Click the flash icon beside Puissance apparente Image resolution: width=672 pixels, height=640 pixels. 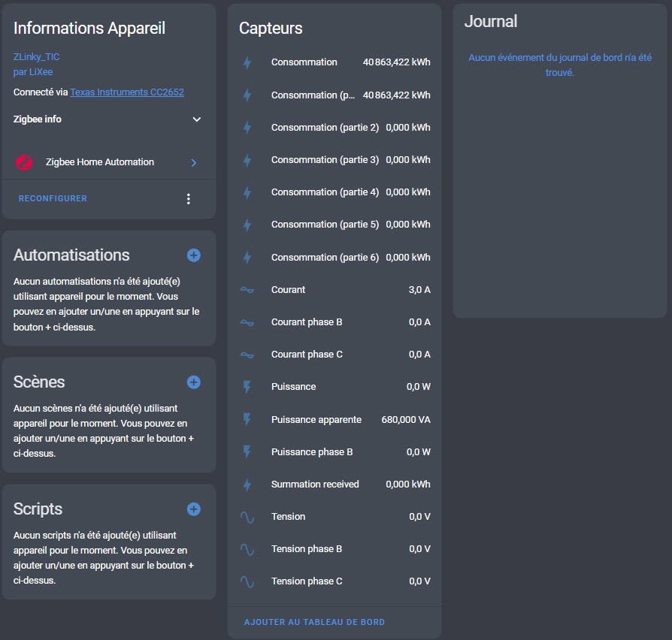pos(247,420)
